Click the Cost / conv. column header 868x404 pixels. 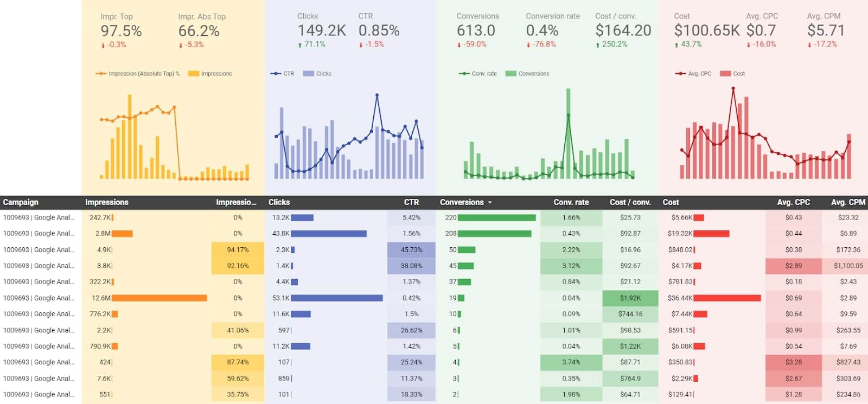630,202
